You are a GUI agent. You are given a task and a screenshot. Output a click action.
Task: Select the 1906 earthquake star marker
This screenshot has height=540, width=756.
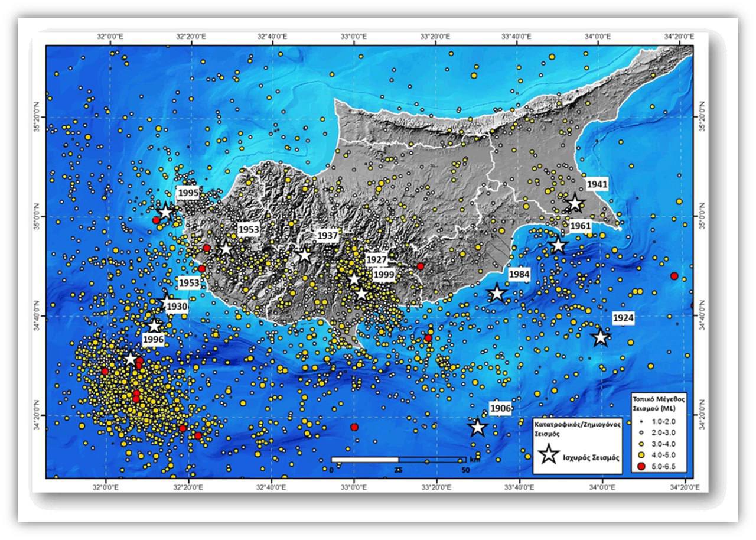pos(477,427)
